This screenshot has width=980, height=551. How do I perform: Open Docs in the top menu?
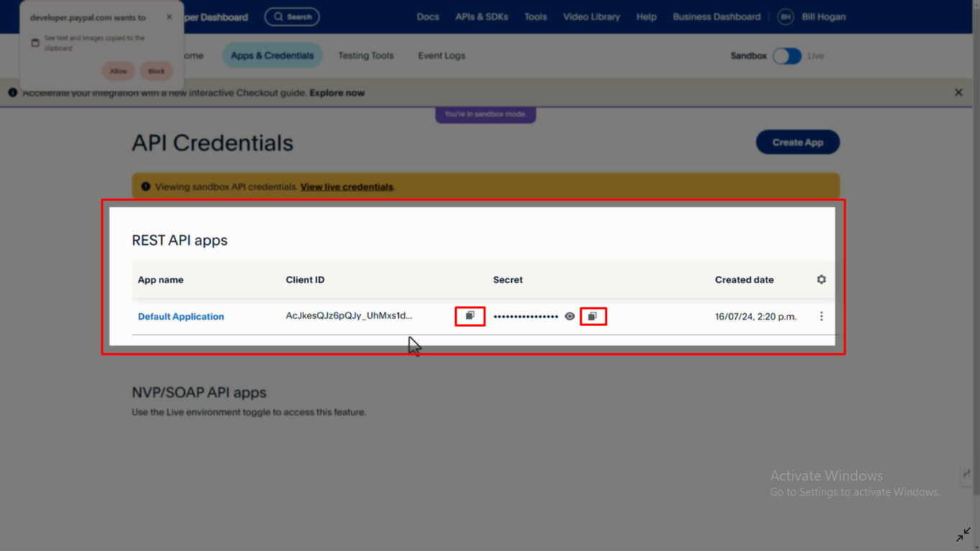(x=428, y=17)
